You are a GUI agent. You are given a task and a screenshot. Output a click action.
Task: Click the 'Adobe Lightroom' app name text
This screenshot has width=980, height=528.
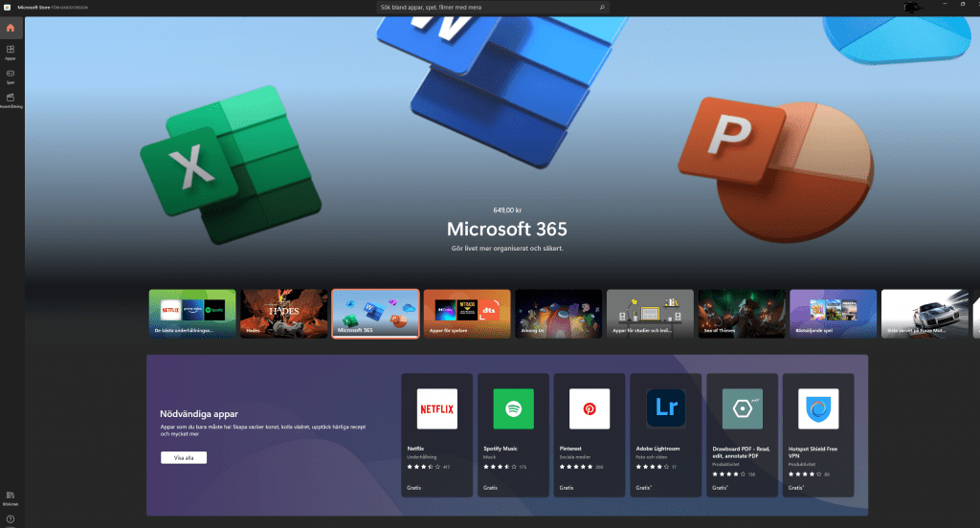pyautogui.click(x=657, y=449)
